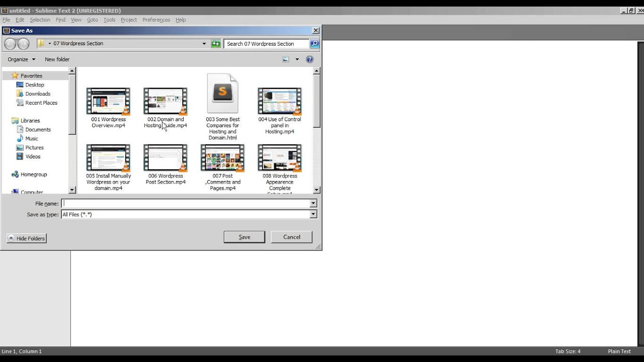
Task: Open the Tools menu
Action: coord(109,20)
